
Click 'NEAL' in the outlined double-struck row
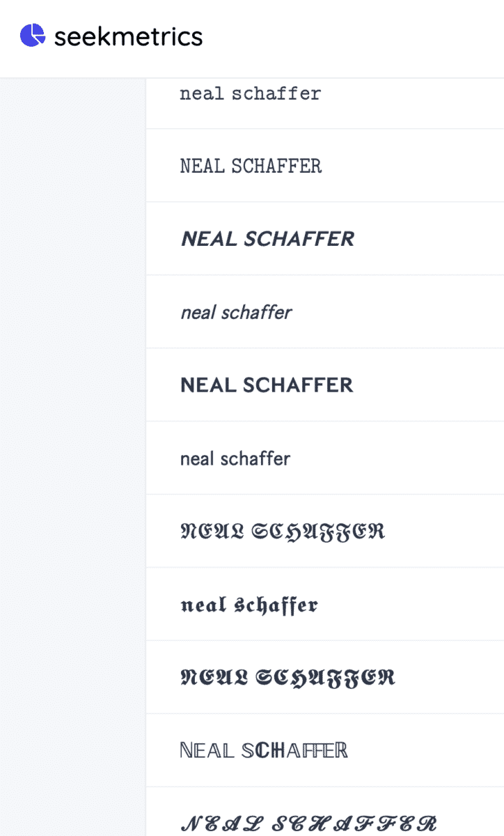pyautogui.click(x=206, y=750)
